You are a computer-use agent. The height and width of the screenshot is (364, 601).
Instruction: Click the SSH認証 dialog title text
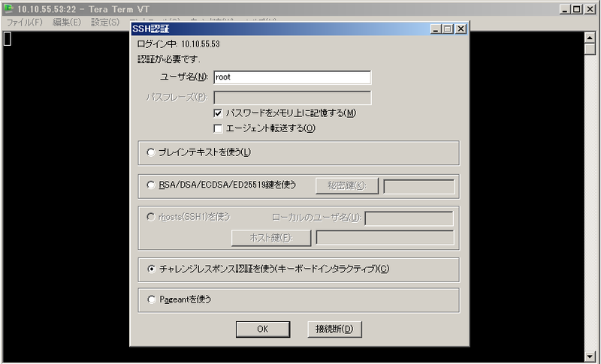(x=151, y=29)
